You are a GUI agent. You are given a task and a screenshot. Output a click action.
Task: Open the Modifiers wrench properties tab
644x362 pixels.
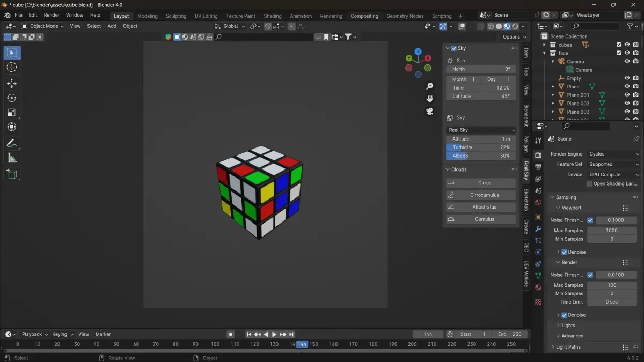pos(538,229)
